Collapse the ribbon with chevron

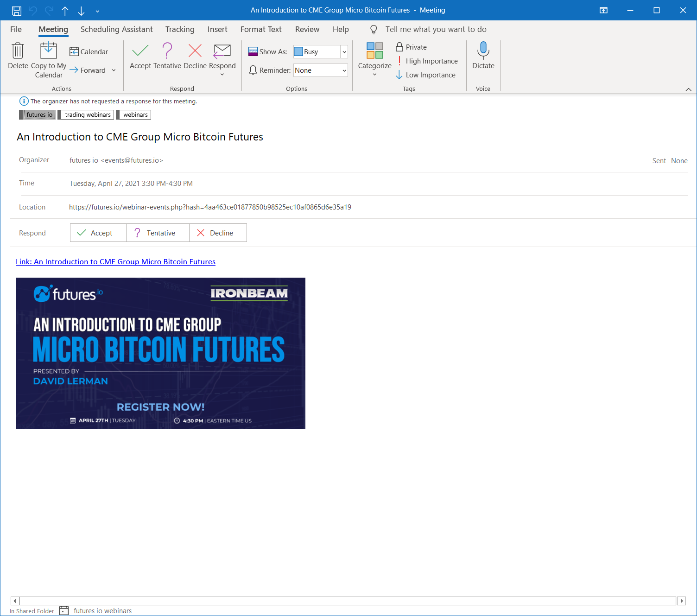point(689,89)
